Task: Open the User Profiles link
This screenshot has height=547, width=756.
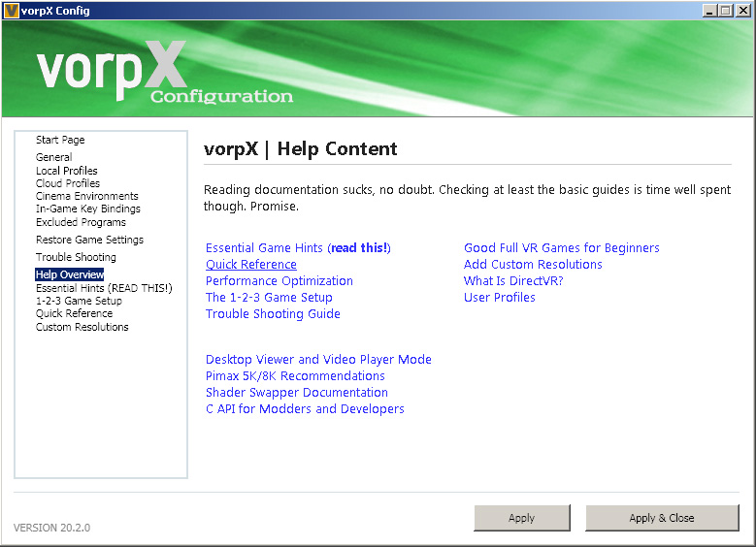Action: point(500,298)
